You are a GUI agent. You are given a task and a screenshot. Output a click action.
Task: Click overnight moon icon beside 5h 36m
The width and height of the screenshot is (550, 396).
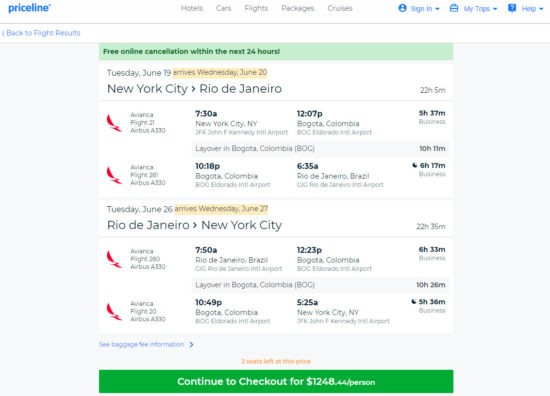tap(414, 302)
